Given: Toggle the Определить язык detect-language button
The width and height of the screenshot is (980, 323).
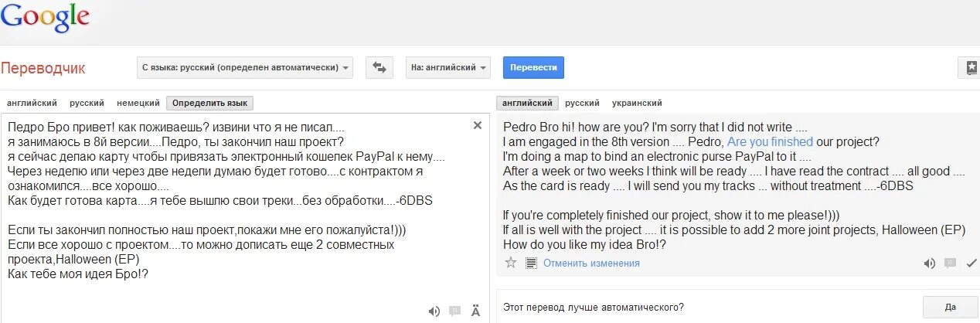Looking at the screenshot, I should tap(209, 103).
